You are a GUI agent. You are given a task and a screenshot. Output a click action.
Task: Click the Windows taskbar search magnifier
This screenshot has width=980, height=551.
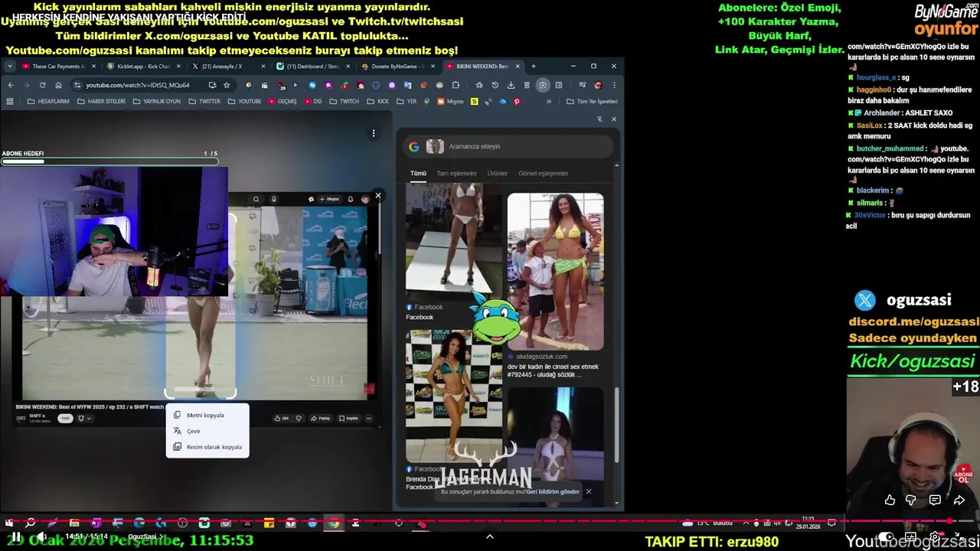(31, 523)
